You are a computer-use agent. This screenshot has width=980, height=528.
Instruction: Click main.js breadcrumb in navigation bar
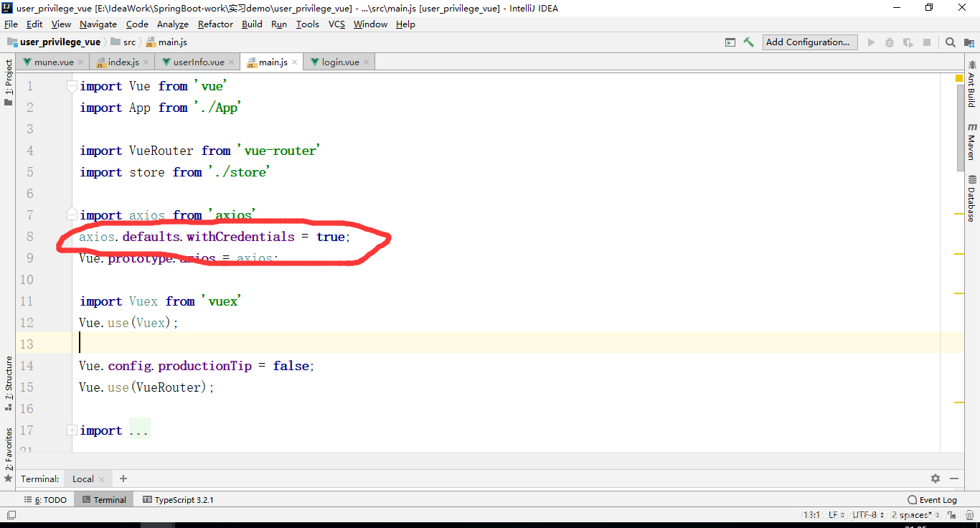point(166,42)
